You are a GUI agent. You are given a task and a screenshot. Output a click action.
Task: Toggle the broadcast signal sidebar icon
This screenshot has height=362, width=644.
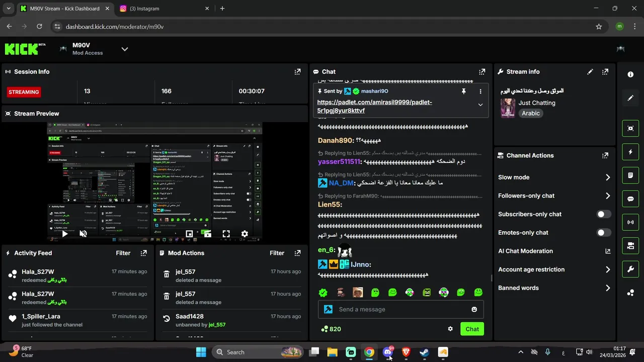coord(630,222)
